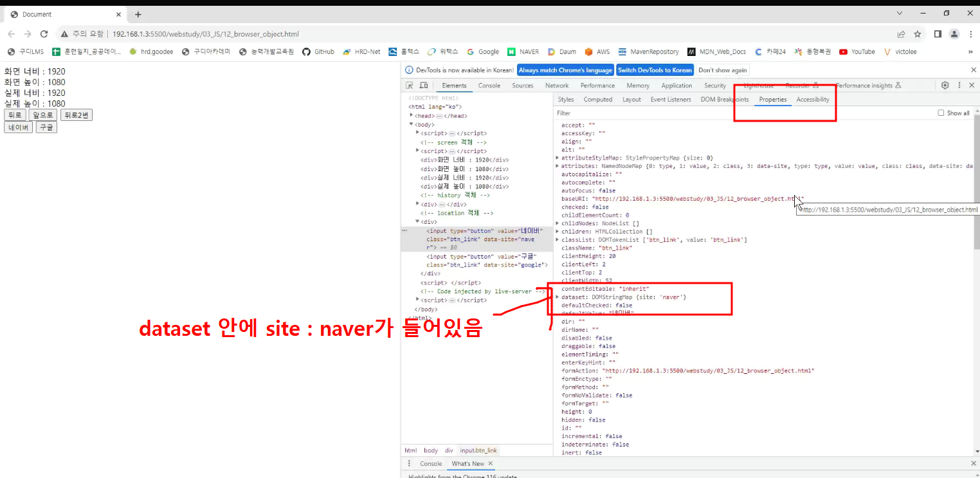Click Switch DevTools to Korean

pyautogui.click(x=655, y=70)
